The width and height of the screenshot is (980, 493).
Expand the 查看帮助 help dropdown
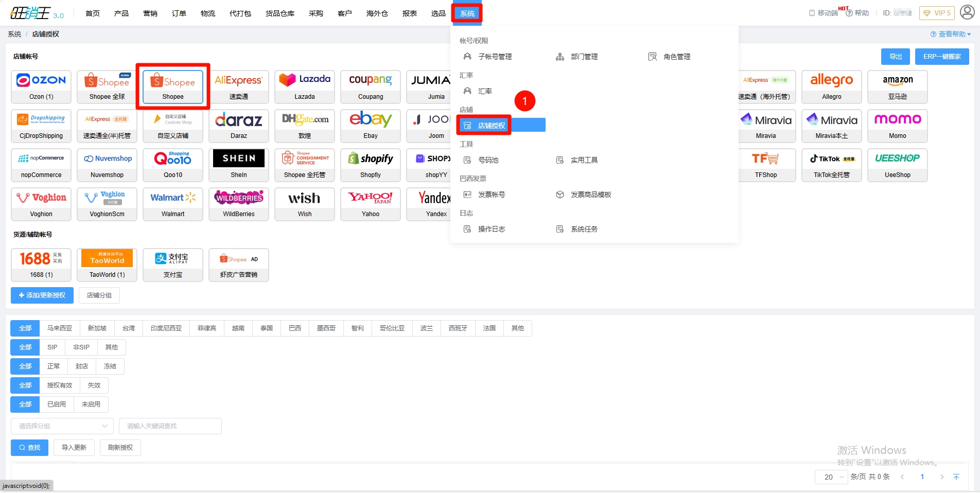951,34
